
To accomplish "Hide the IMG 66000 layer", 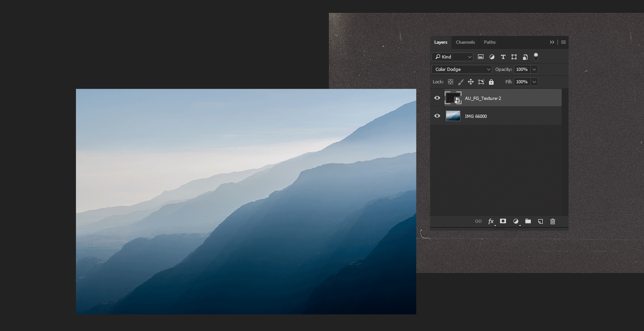I will [x=437, y=116].
